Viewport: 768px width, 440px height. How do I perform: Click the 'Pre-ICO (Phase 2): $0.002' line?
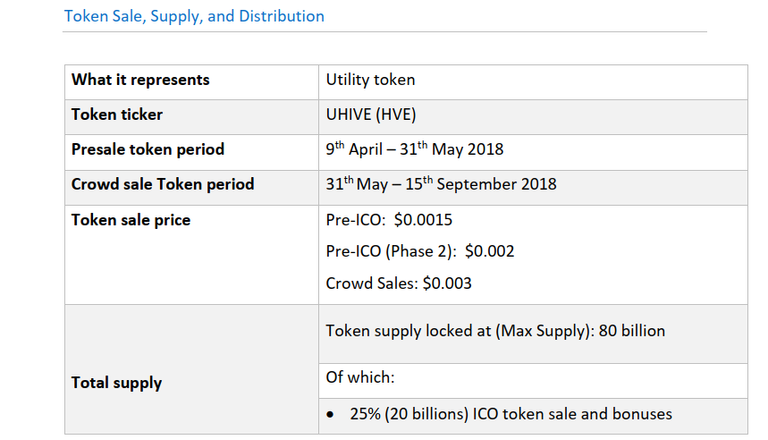tap(420, 252)
